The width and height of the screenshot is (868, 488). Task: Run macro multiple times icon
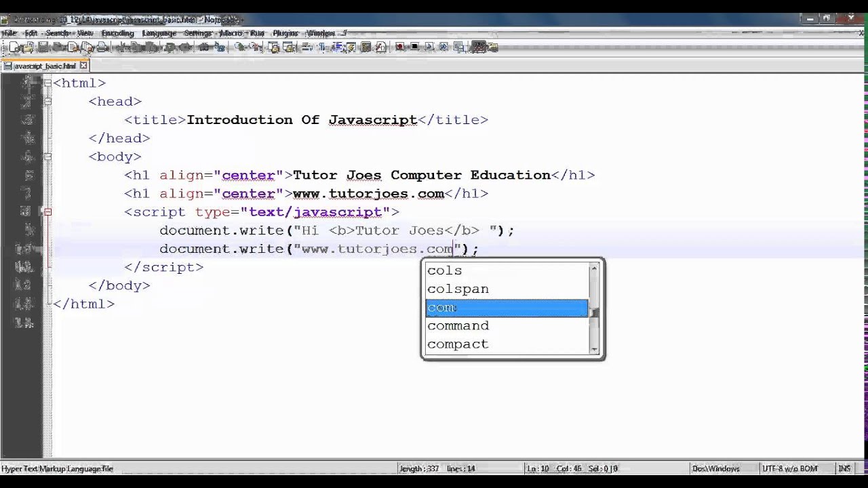coord(443,47)
